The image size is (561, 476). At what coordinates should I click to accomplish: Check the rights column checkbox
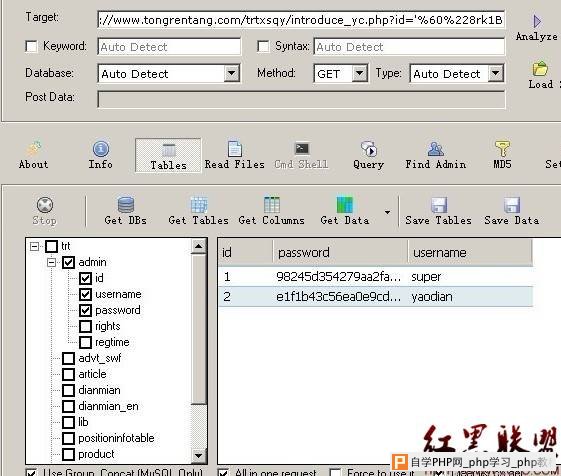85,326
